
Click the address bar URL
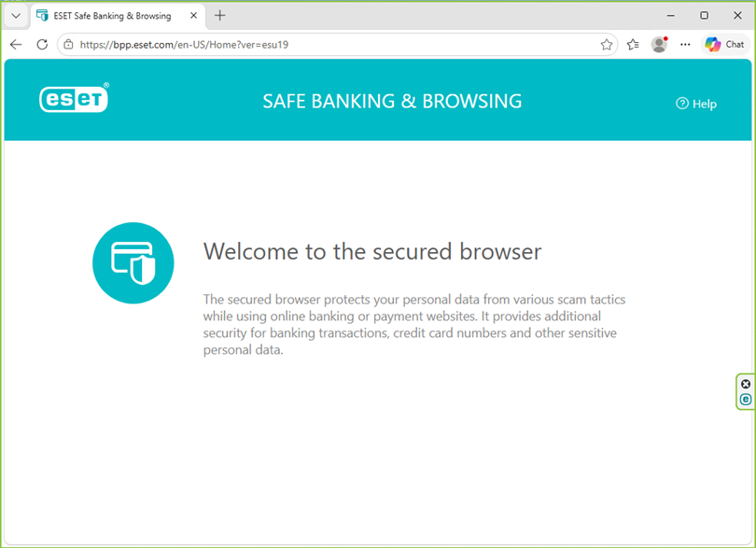[184, 45]
